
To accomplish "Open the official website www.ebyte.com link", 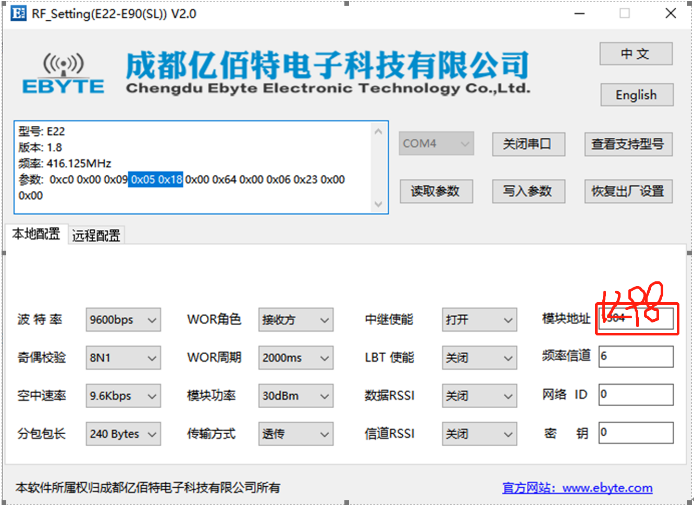I will pos(577,488).
